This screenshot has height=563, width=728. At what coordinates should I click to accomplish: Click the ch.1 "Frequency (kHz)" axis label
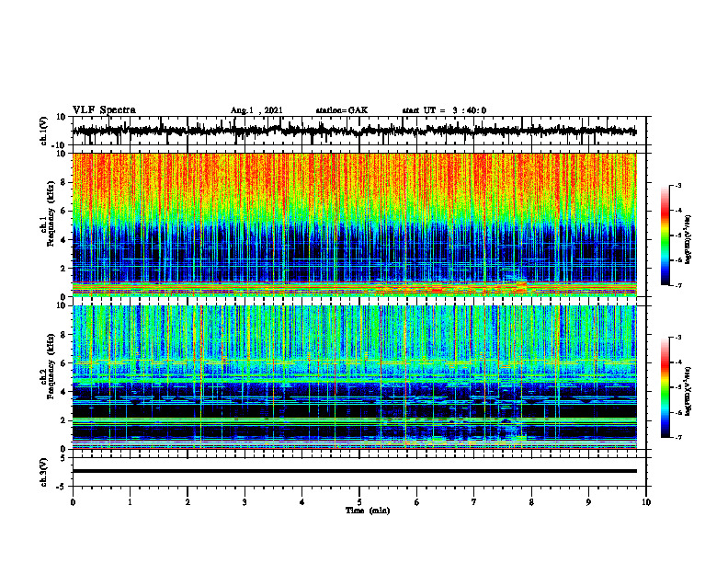pyautogui.click(x=51, y=213)
